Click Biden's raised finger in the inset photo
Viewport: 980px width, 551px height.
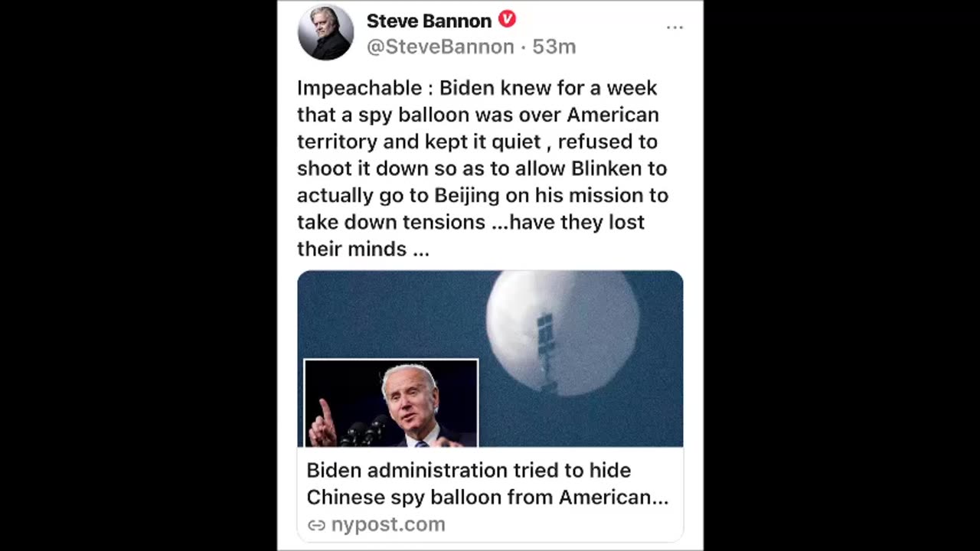[326, 413]
